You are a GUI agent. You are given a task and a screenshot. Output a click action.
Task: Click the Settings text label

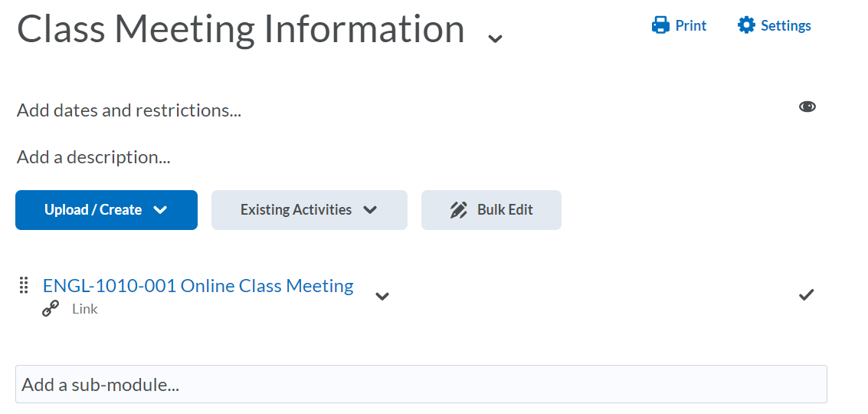[x=785, y=25]
